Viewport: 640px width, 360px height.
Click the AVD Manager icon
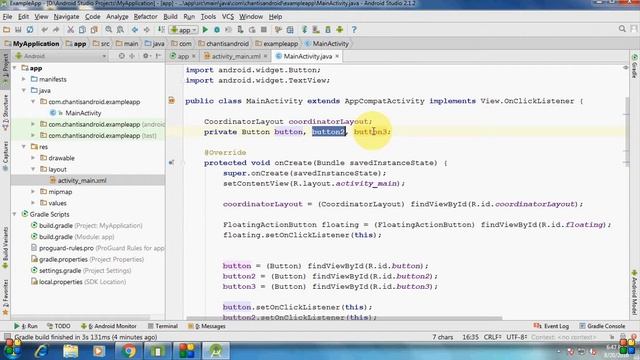click(316, 29)
